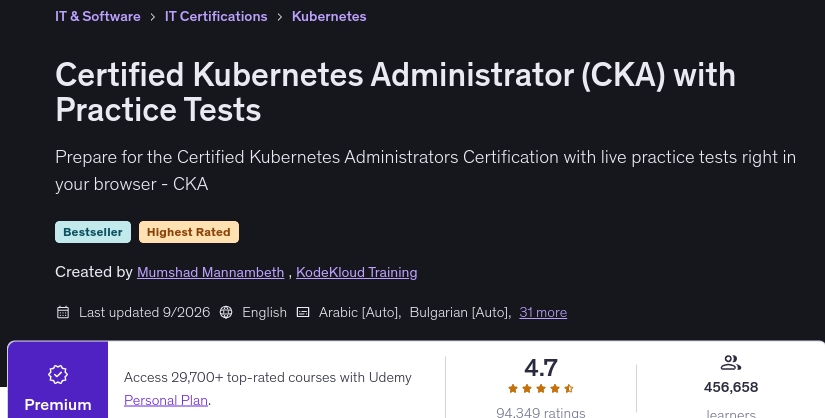825x418 pixels.
Task: Click the star rating row
Action: [541, 389]
